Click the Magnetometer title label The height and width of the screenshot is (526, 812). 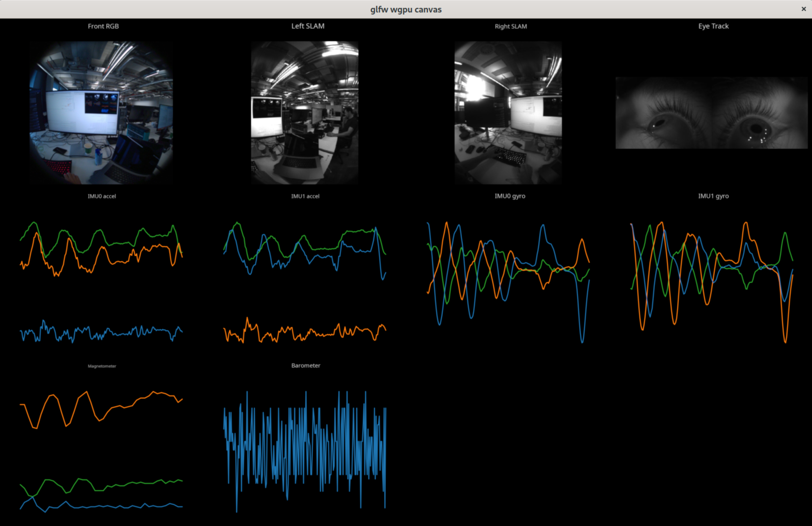click(x=102, y=366)
